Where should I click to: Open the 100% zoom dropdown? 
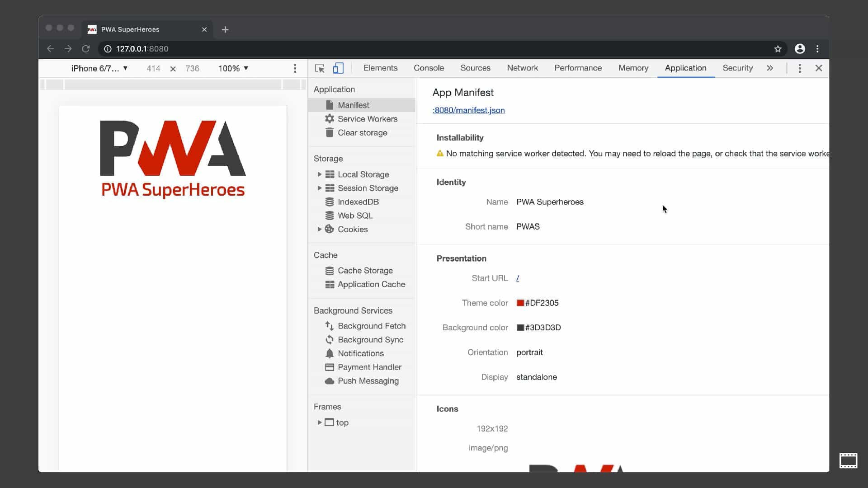click(233, 68)
